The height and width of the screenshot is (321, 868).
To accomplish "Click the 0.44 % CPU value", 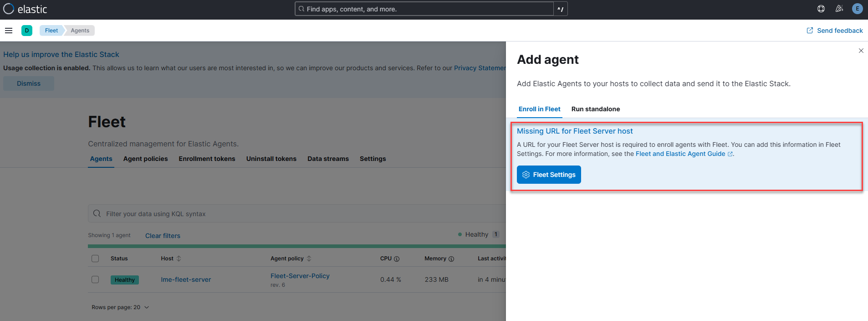I will [x=391, y=280].
